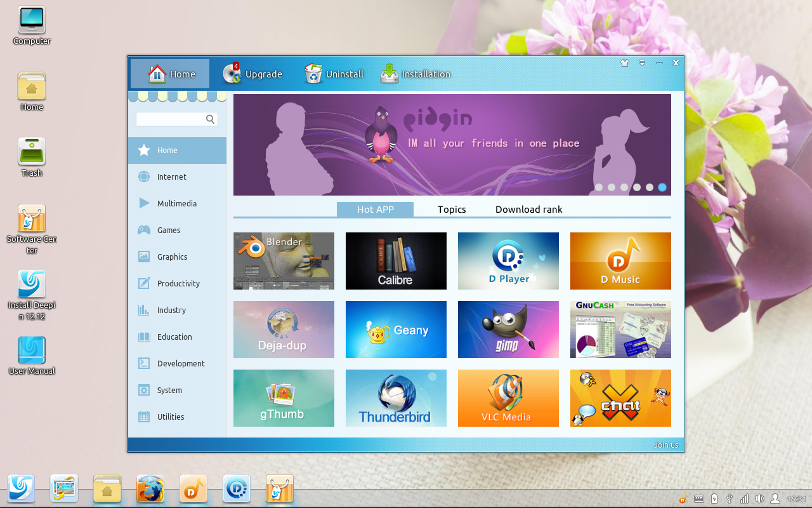Open the Upgrade section with badge 4
The image size is (812, 508).
[x=252, y=74]
